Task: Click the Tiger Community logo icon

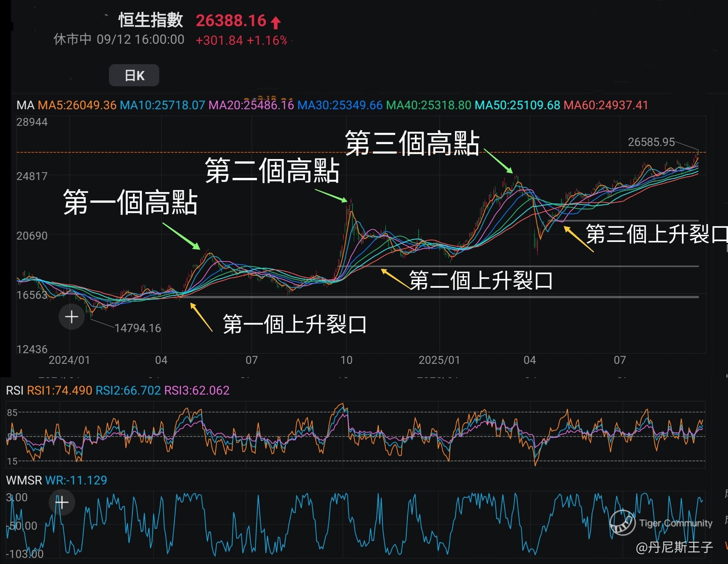Action: tap(622, 523)
